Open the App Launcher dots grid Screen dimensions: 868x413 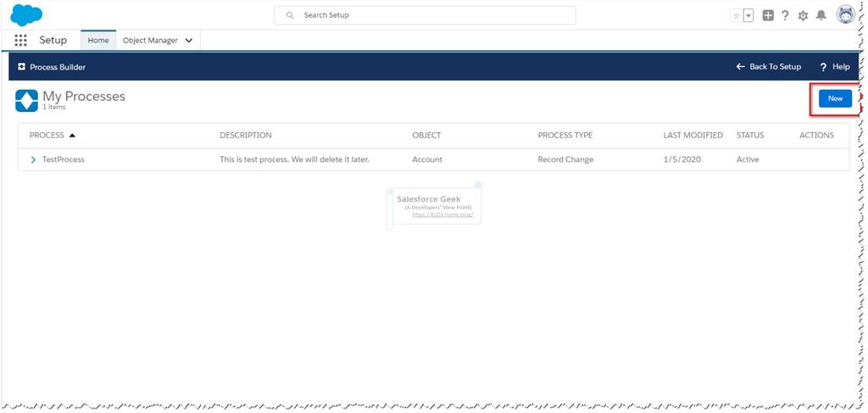click(x=20, y=41)
